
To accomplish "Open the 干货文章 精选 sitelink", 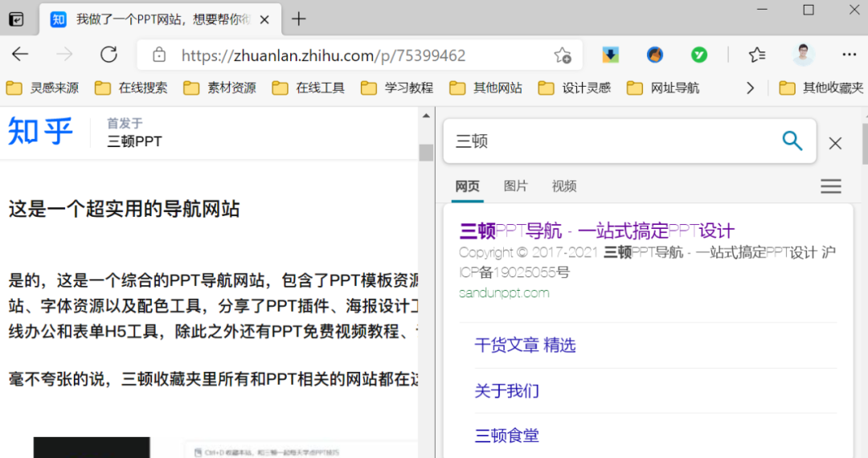I will click(x=525, y=346).
